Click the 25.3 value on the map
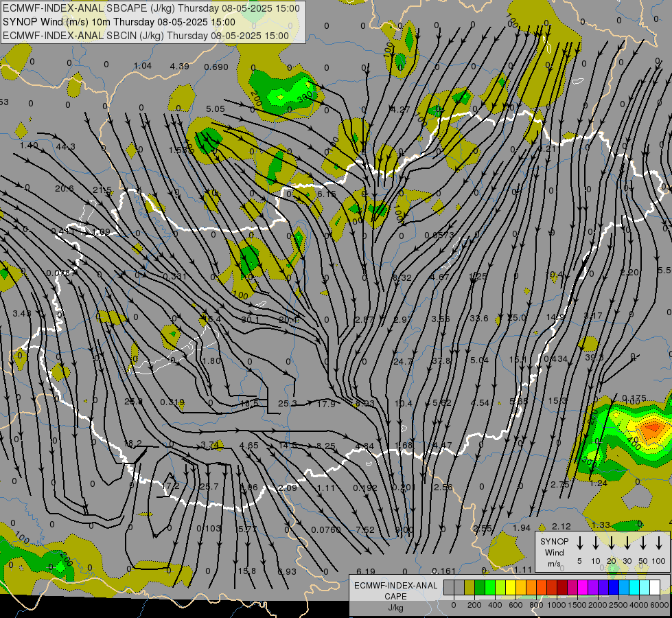This screenshot has height=618, width=672. (x=288, y=403)
